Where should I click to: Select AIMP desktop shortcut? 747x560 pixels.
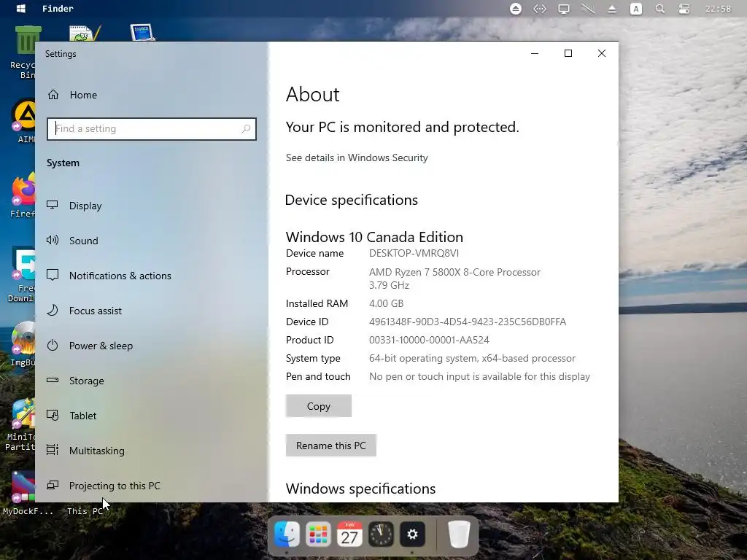(23, 121)
